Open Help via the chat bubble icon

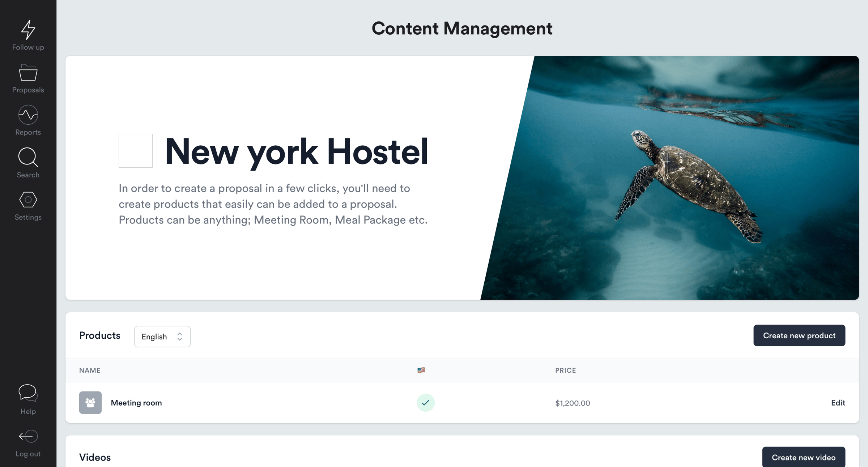coord(28,393)
